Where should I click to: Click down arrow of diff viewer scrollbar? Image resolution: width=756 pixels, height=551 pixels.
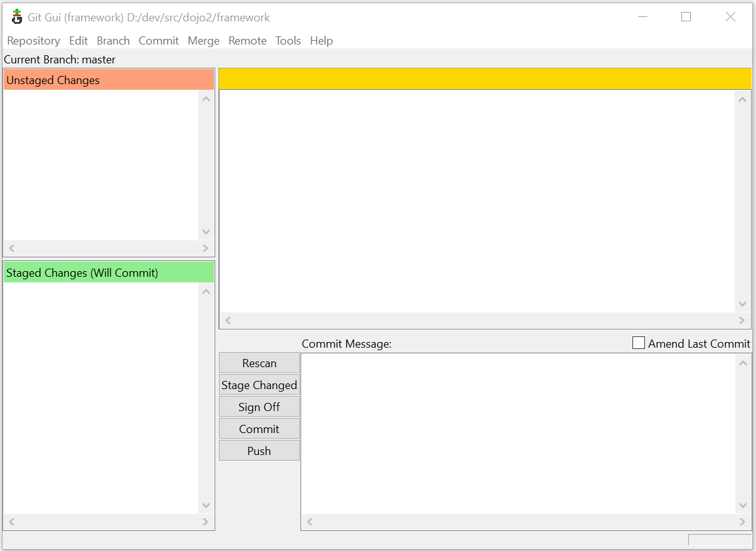point(743,304)
